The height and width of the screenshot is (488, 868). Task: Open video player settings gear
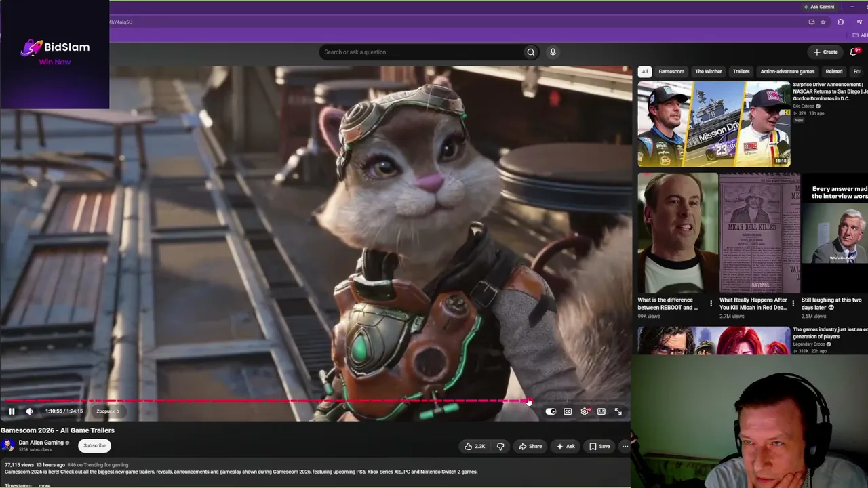point(585,411)
